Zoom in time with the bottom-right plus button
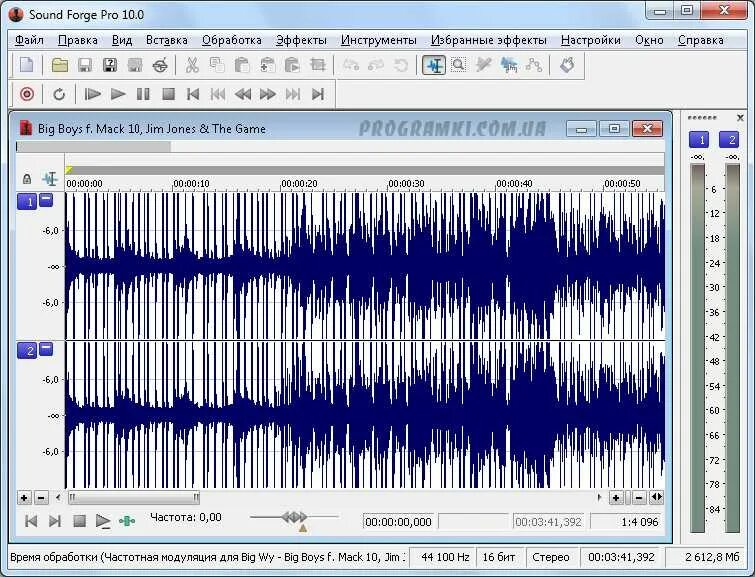Viewport: 755px width, 577px height. coord(616,498)
